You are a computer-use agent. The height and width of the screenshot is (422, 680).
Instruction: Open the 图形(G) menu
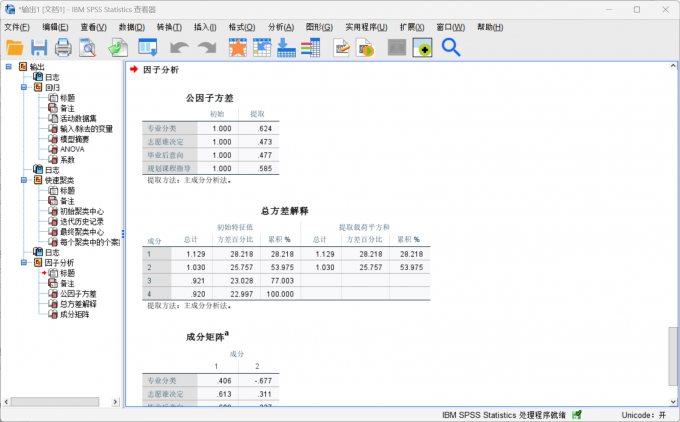(319, 26)
